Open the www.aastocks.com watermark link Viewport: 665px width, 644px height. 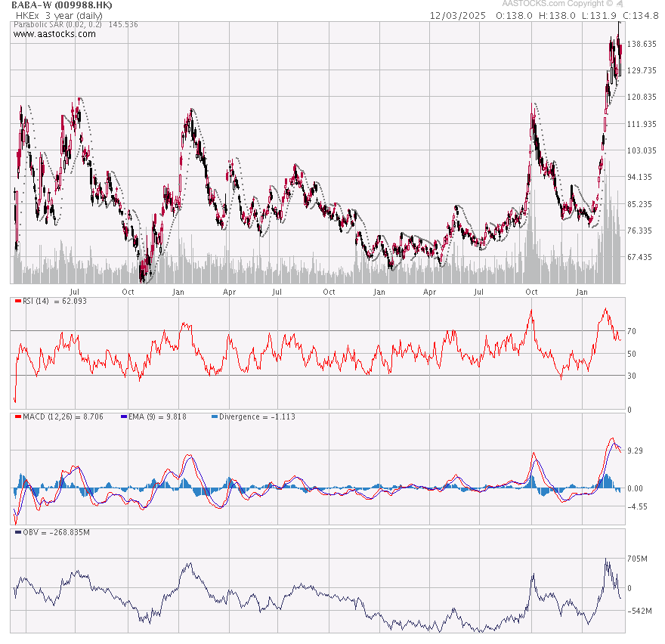tap(55, 34)
